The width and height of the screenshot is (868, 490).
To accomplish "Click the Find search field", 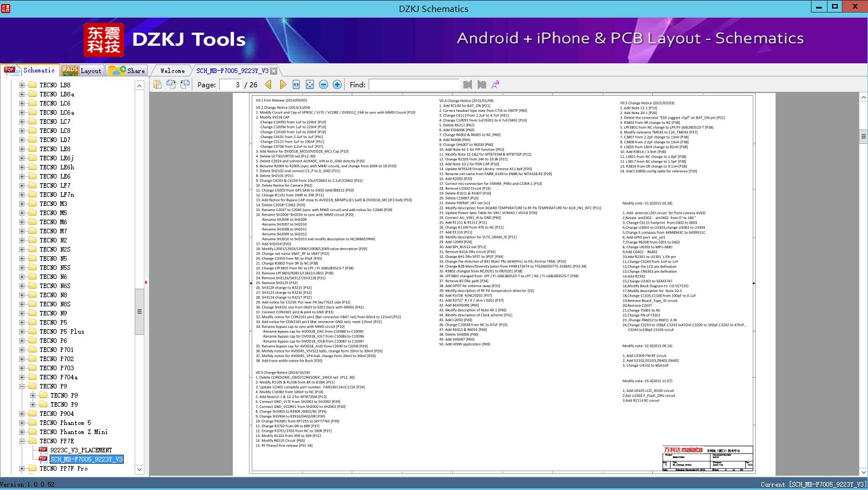I will [414, 84].
